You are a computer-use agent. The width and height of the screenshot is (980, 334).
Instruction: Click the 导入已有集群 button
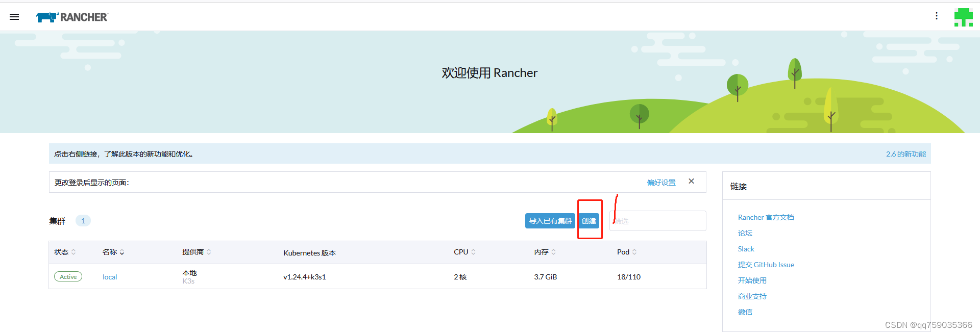550,221
